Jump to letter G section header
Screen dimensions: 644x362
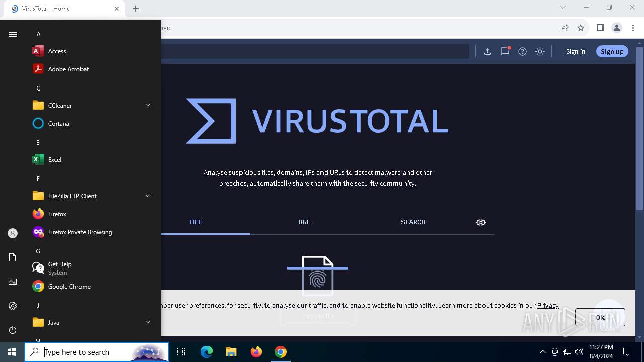(x=38, y=251)
